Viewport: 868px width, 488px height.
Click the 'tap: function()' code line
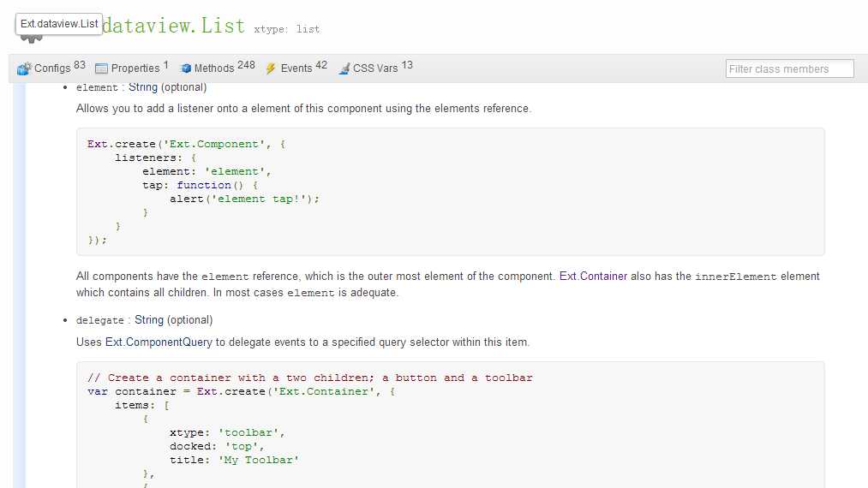[x=200, y=185]
